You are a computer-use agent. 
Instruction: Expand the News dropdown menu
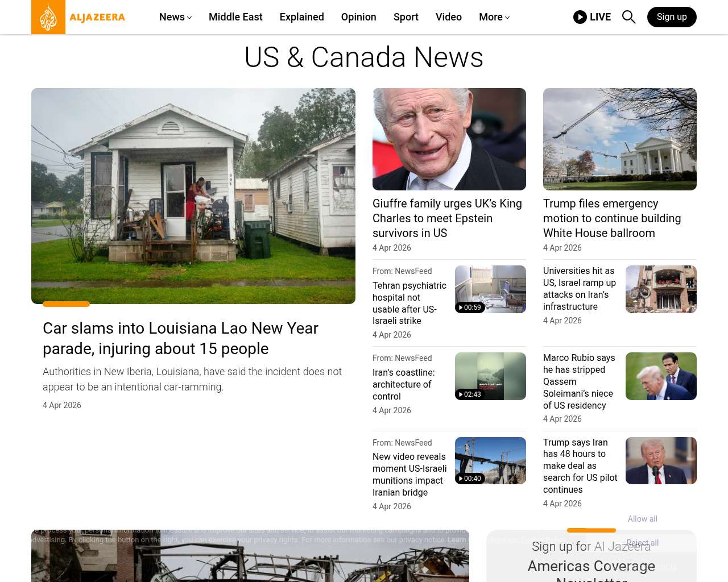point(175,17)
